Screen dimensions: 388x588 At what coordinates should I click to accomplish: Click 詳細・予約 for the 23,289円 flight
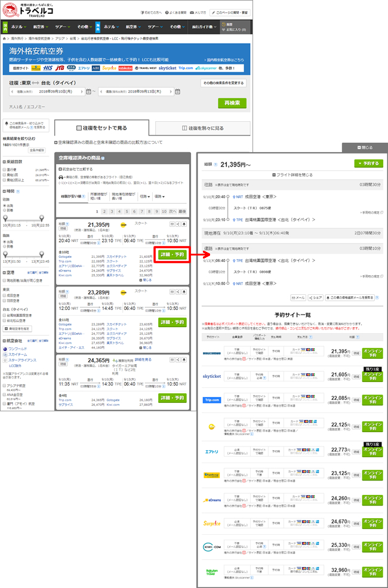coord(172,322)
